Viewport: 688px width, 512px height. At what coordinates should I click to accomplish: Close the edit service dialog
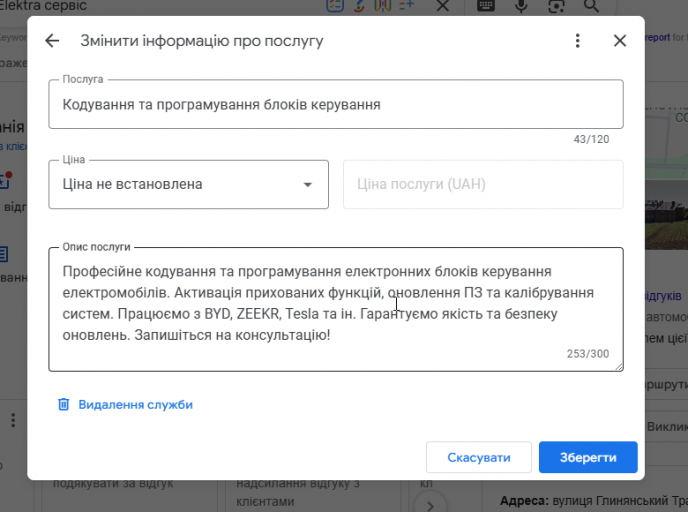pos(620,41)
